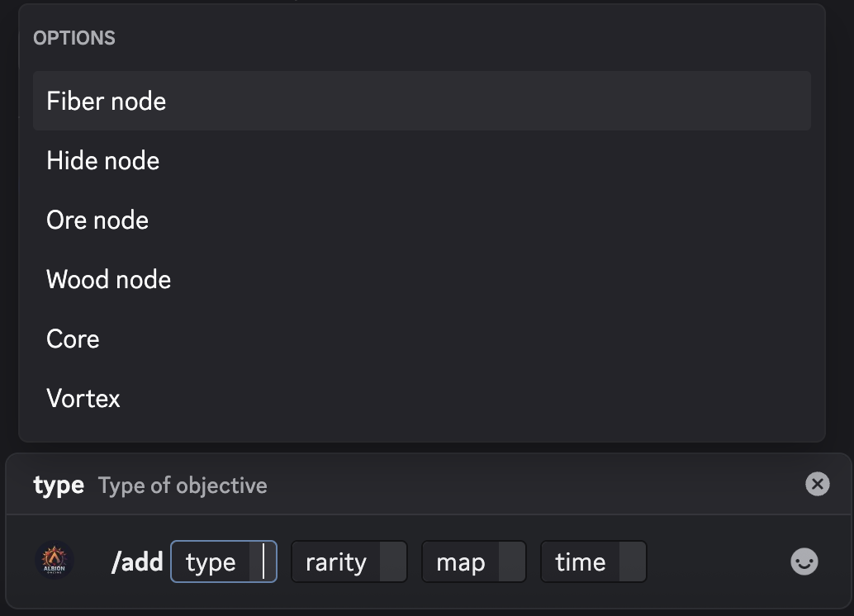Focus the time parameter chip
This screenshot has height=616, width=854.
(x=581, y=562)
